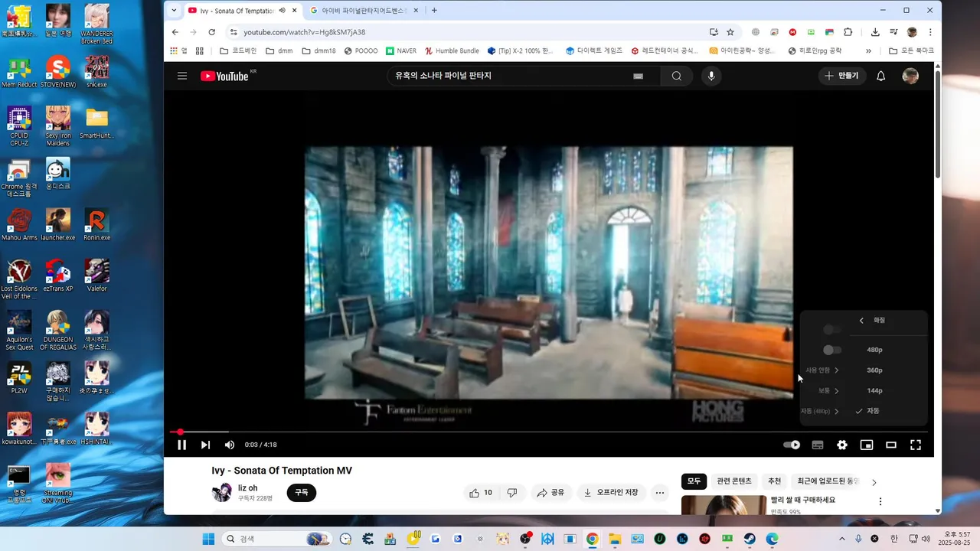Viewport: 980px width, 551px height.
Task: Pause the YouTube video
Action: click(x=182, y=445)
